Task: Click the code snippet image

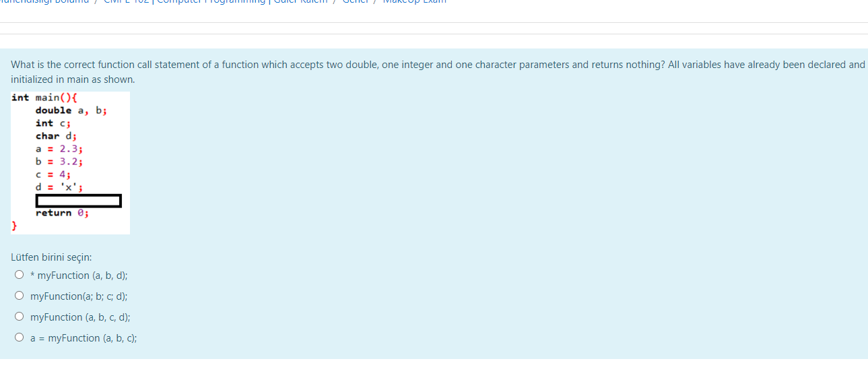Action: pos(69,162)
